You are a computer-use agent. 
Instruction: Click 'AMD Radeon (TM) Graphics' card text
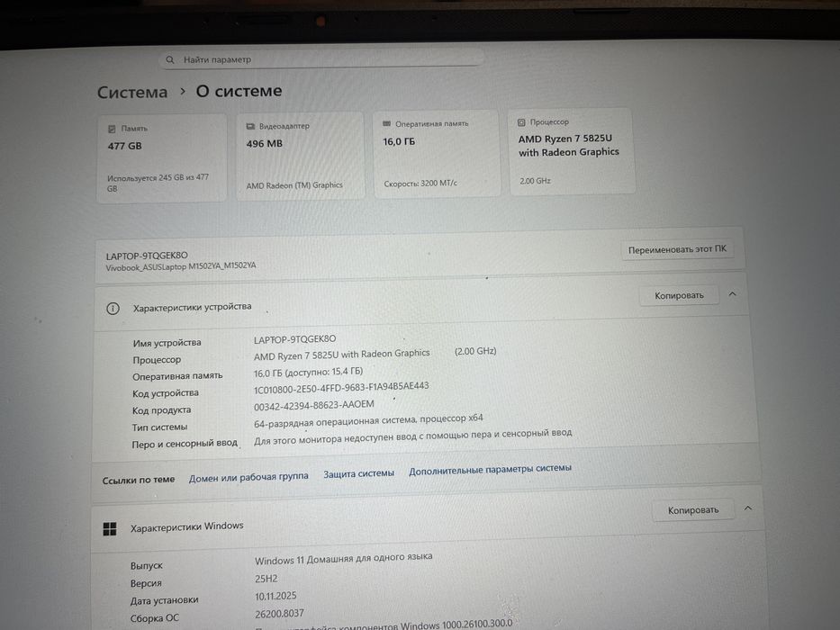(294, 185)
